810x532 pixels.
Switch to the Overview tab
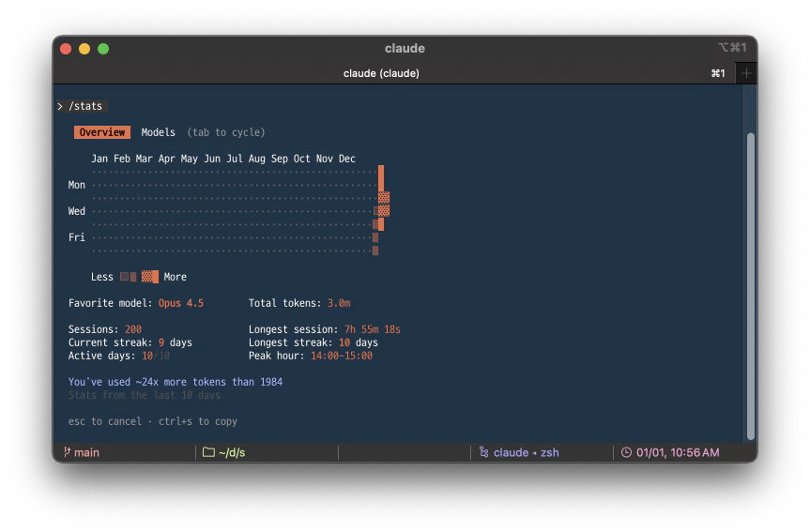tap(101, 132)
